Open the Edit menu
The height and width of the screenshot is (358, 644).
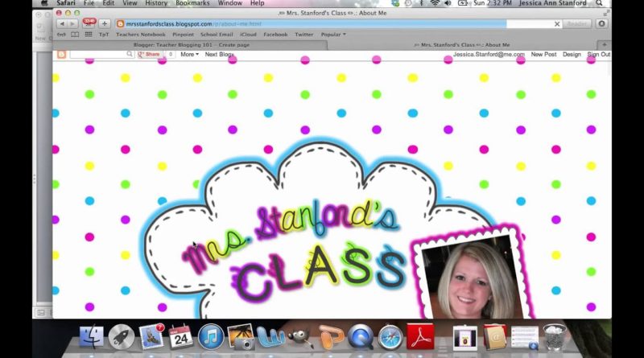[x=109, y=3]
